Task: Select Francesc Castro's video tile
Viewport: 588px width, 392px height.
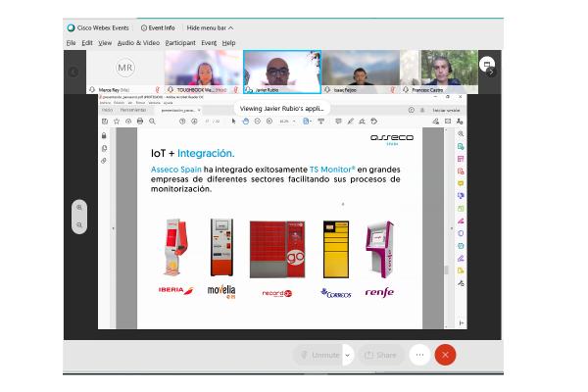Action: coord(439,72)
